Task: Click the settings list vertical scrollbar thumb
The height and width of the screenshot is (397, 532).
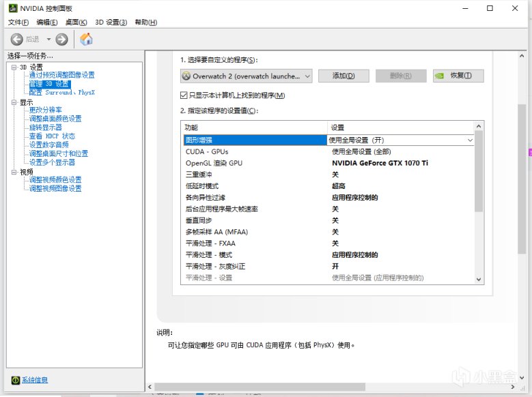Action: 479,171
